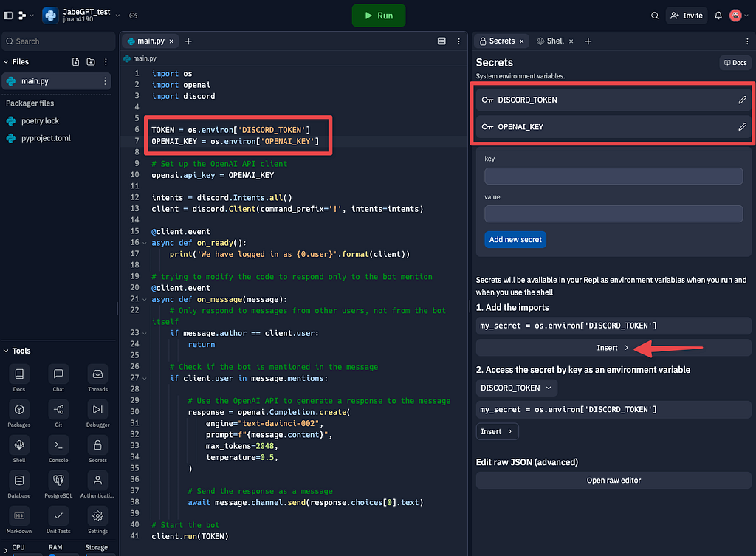Launch the PostgreSQL tool

(x=58, y=485)
